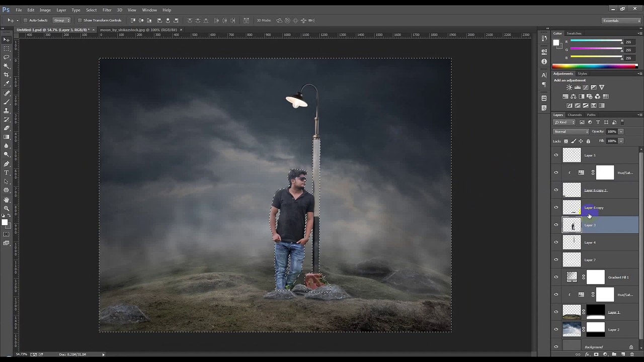Select the Healing Brush tool
Image resolution: width=644 pixels, height=362 pixels.
(x=6, y=94)
